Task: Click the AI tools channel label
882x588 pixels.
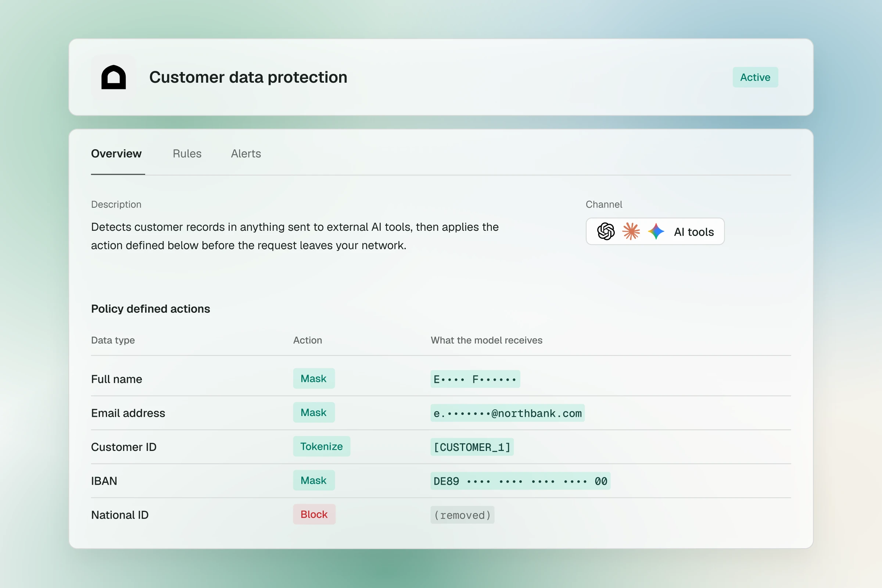Action: tap(694, 232)
